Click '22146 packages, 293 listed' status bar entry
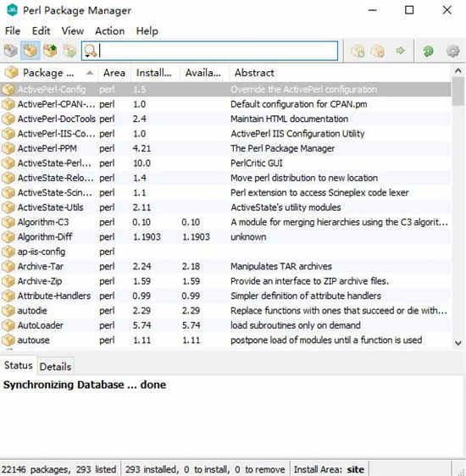The image size is (466, 476). 59,469
